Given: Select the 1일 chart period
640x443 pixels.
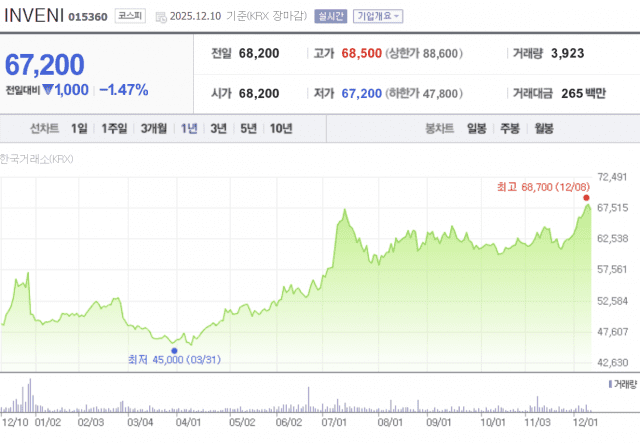Looking at the screenshot, I should tap(79, 128).
